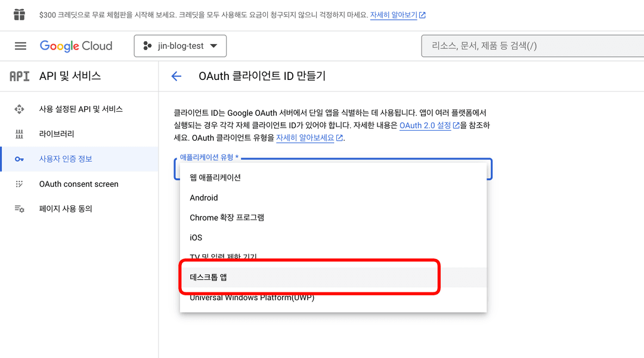Click the resource search field
The image size is (644, 358).
point(532,46)
